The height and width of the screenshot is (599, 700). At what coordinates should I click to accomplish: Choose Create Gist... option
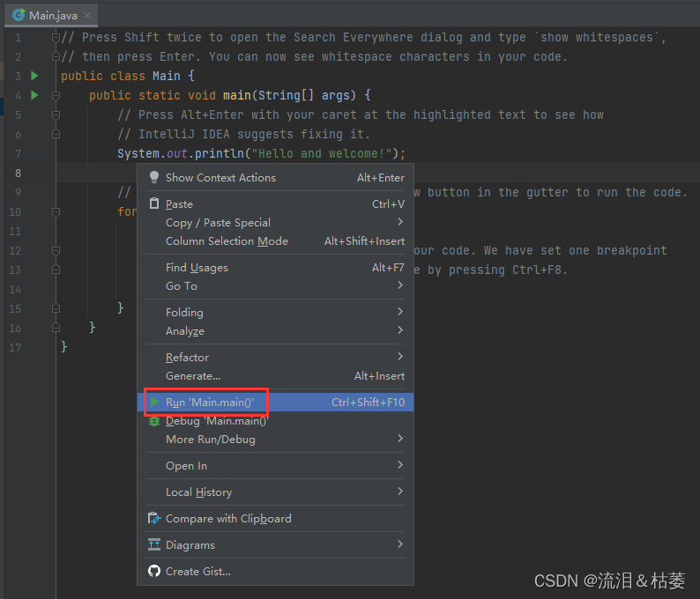pyautogui.click(x=275, y=571)
